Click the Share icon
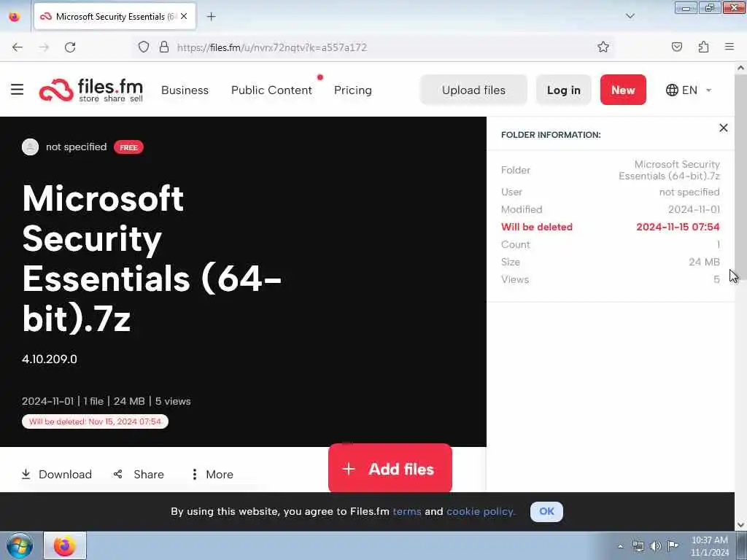Screen dimensions: 747x560 [x=117, y=474]
